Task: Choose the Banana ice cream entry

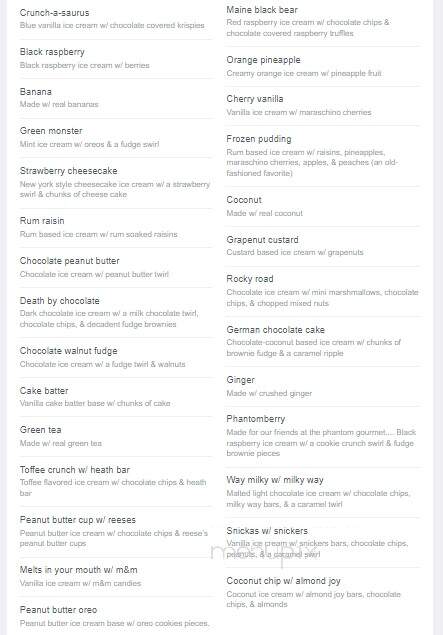Action: (x=36, y=92)
